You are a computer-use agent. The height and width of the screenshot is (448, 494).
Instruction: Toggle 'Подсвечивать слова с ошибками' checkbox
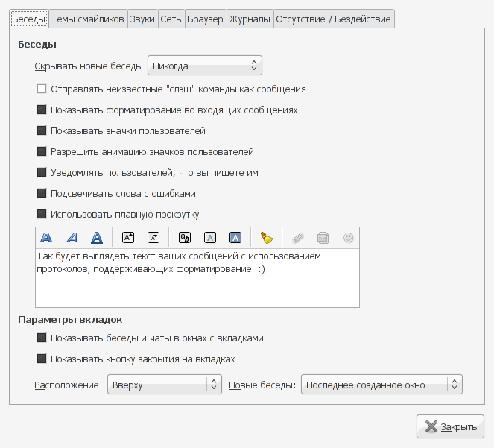42,193
